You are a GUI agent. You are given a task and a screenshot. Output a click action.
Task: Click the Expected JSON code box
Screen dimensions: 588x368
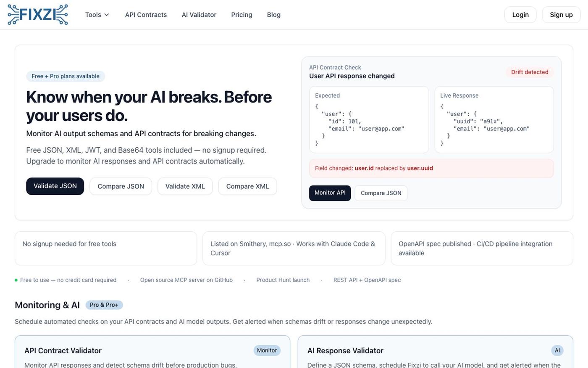(369, 119)
